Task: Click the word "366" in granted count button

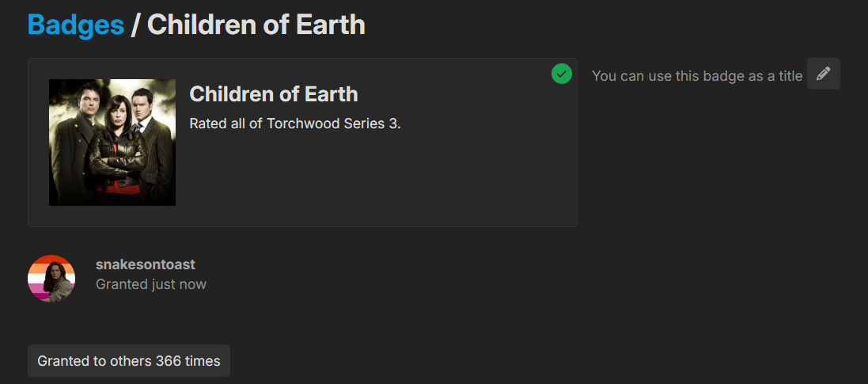Action: pos(168,361)
